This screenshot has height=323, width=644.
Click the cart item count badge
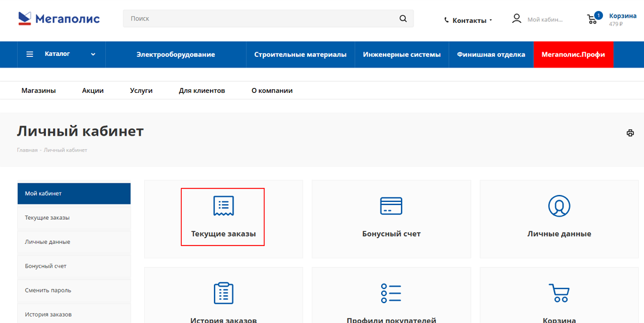(598, 16)
